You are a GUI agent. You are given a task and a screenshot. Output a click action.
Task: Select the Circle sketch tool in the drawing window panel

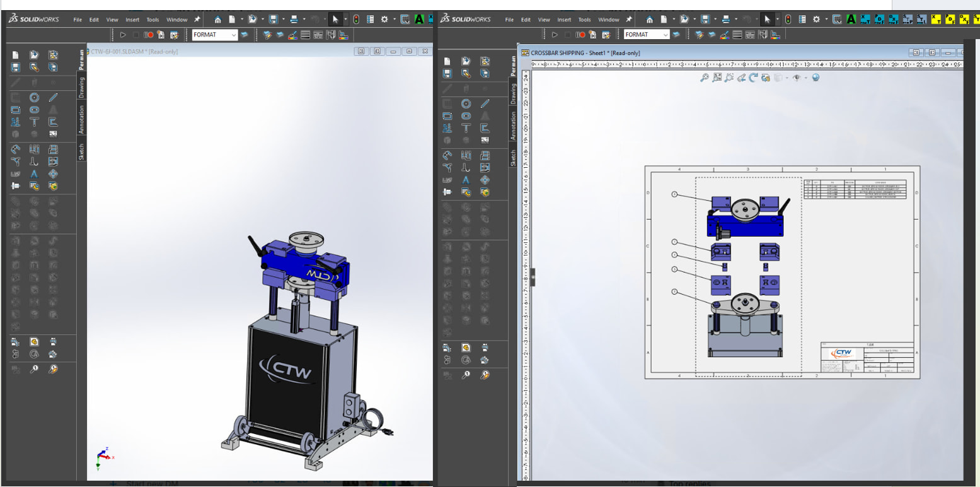click(x=466, y=103)
